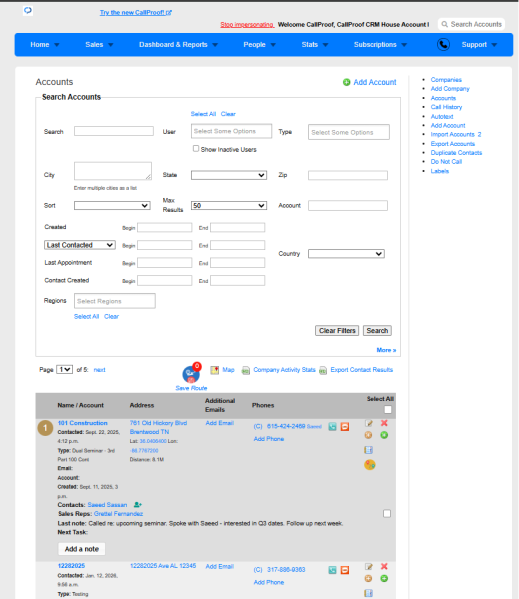Image resolution: width=519 pixels, height=599 pixels.
Task: Click the Search button
Action: [377, 330]
